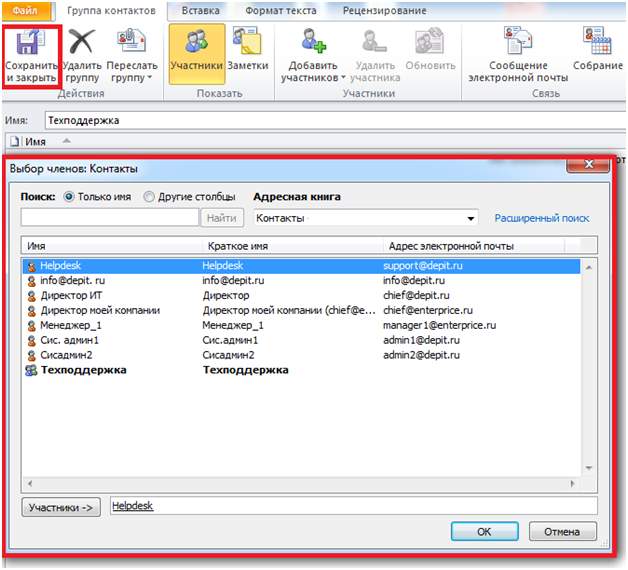The width and height of the screenshot is (628, 570).
Task: Click the list's scroll down arrow
Action: point(589,468)
